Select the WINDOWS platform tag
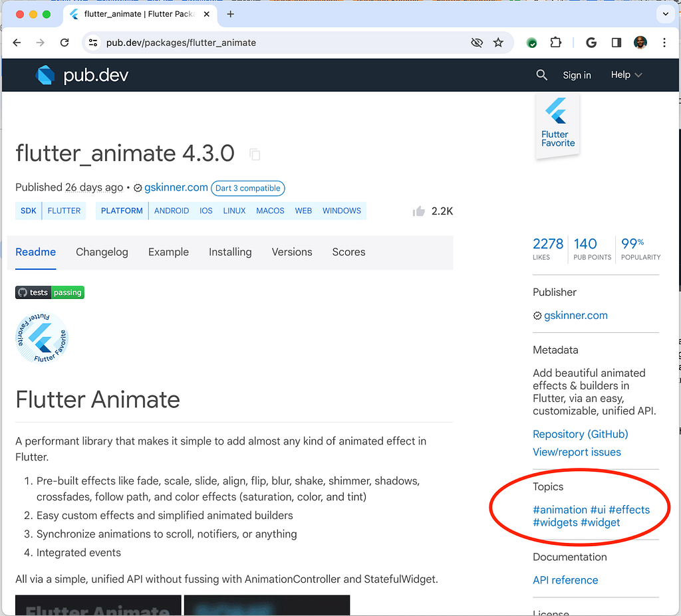 tap(341, 211)
